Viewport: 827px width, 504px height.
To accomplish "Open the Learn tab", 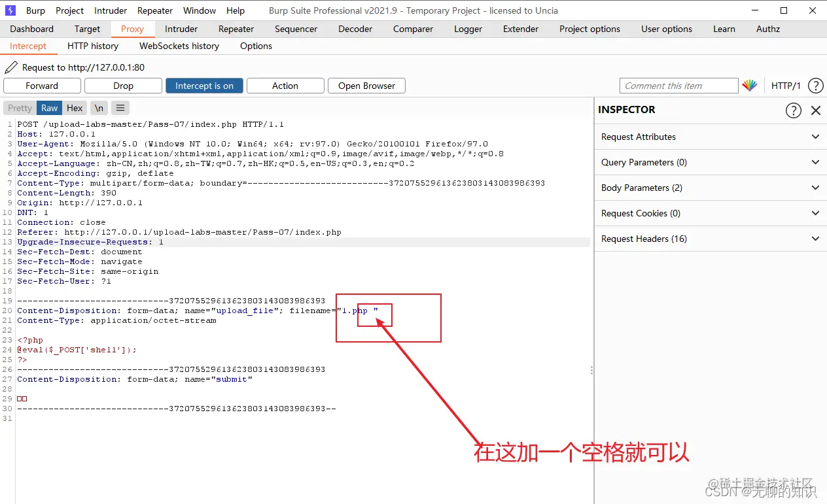I will [x=724, y=29].
